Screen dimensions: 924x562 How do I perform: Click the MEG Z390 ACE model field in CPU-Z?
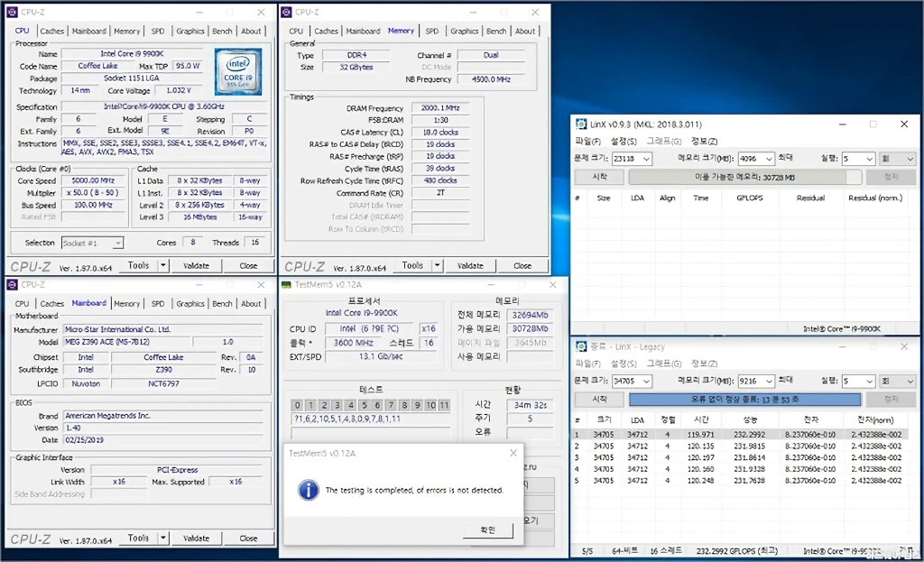coord(126,342)
